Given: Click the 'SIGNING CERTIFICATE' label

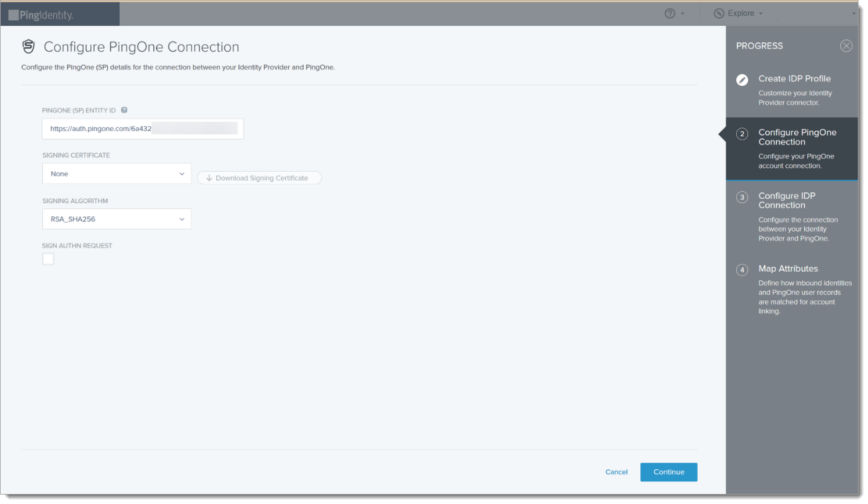Looking at the screenshot, I should click(x=76, y=155).
